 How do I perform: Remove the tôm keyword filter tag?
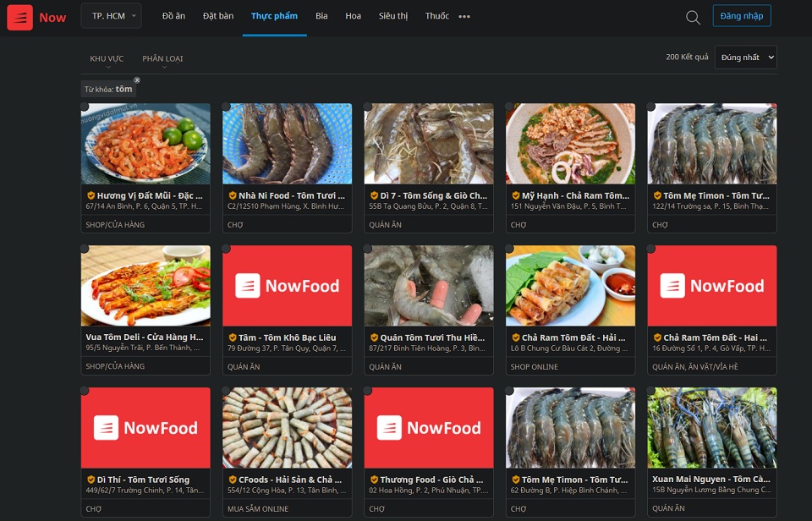137,80
